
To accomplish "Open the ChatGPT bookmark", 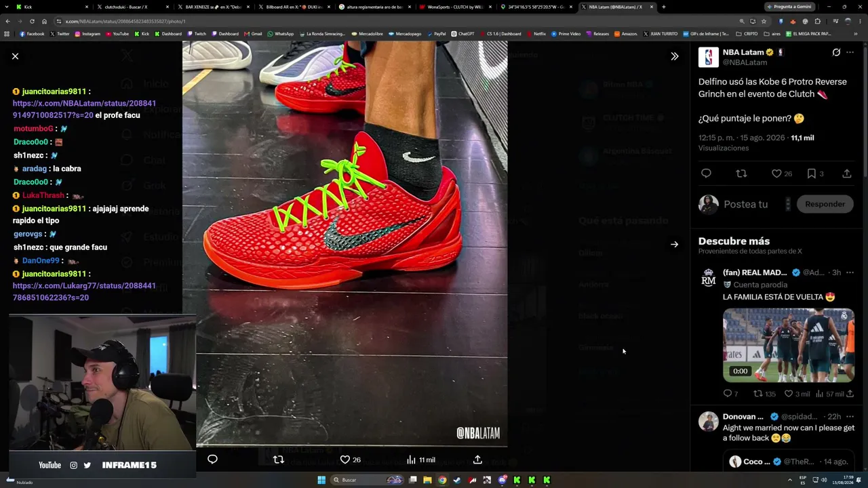I will click(x=463, y=33).
